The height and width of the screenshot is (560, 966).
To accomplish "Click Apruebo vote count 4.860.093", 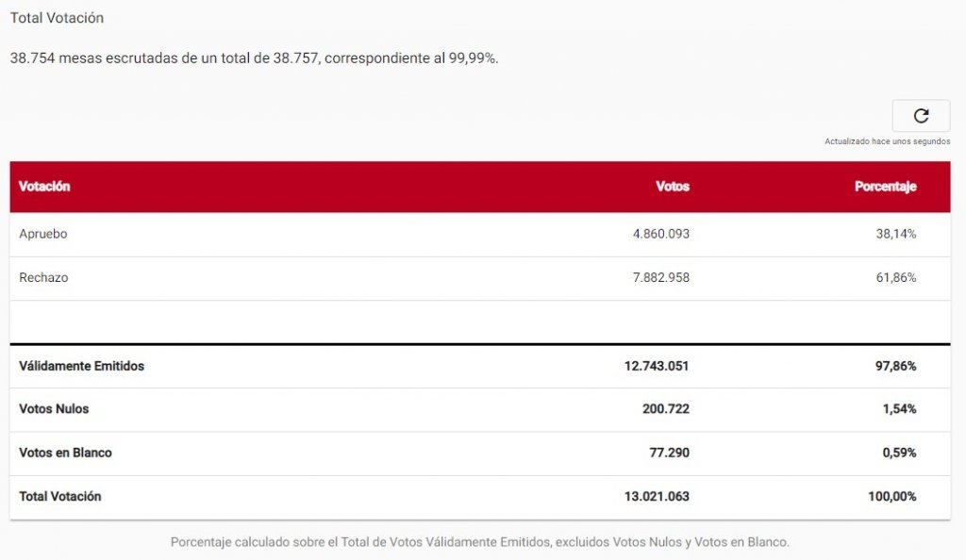I will tap(660, 234).
